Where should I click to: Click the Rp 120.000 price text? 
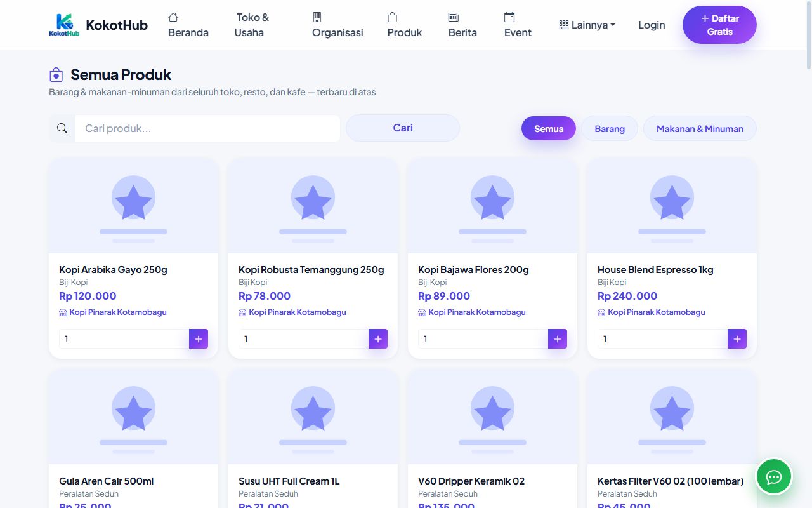tap(88, 296)
